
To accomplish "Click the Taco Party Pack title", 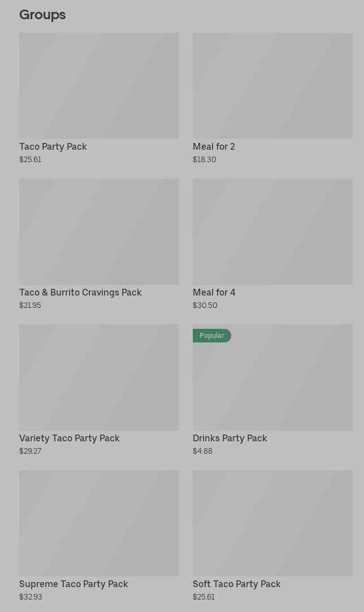I will 53,147.
